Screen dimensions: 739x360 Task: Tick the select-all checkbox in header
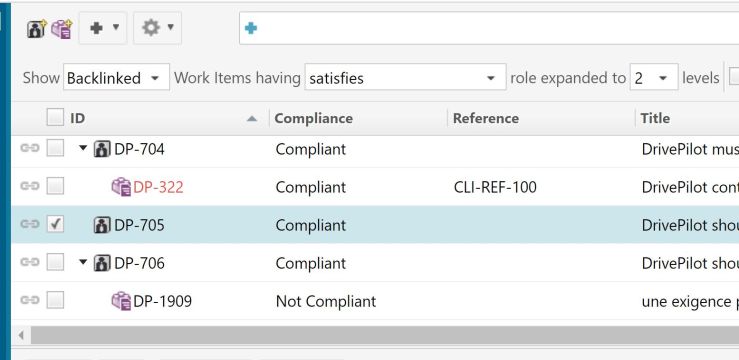[55, 117]
